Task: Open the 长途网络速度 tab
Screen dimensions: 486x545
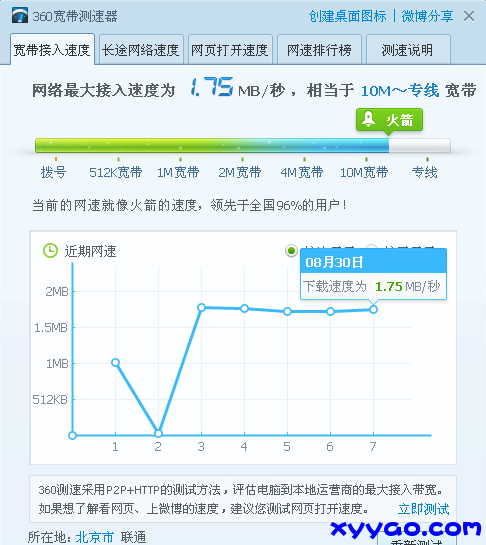Action: pos(141,50)
